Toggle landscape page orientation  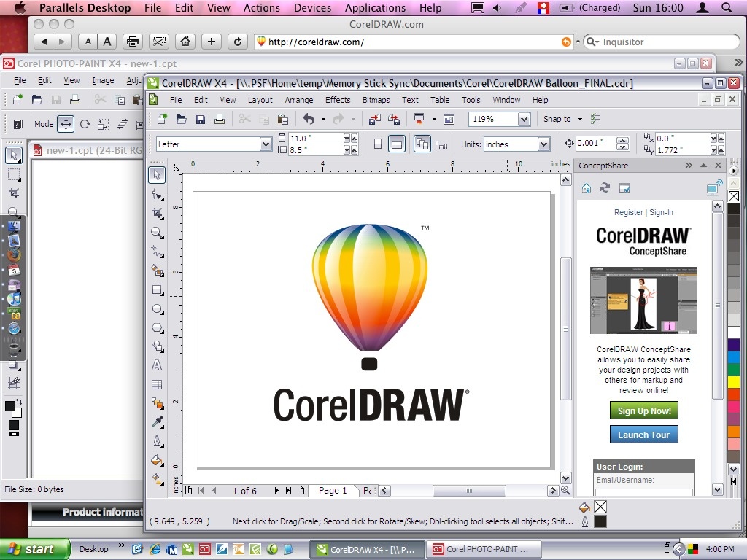click(397, 144)
